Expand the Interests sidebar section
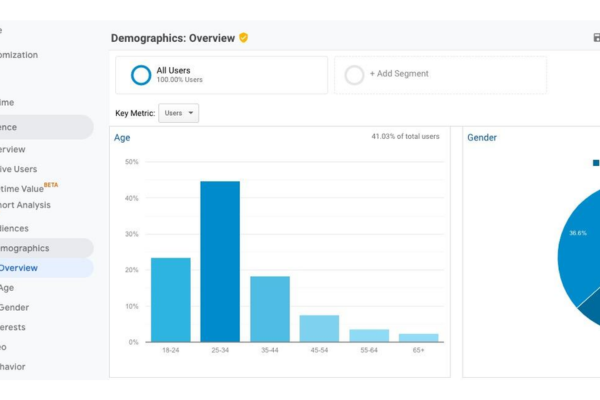This screenshot has height=400, width=600. coord(13,327)
